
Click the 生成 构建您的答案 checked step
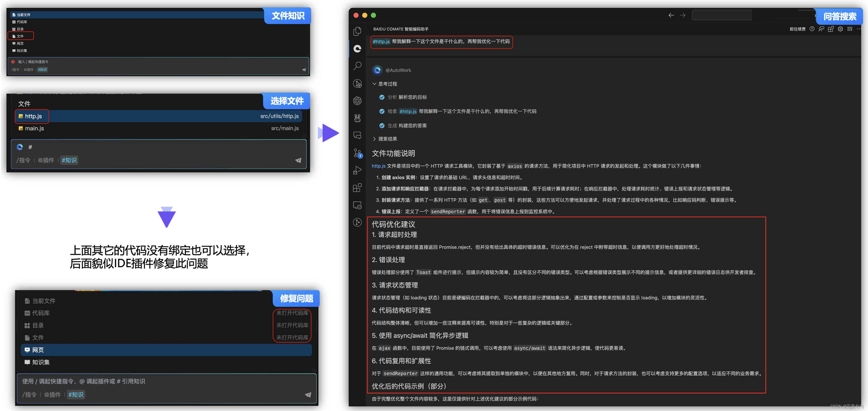pyautogui.click(x=403, y=125)
